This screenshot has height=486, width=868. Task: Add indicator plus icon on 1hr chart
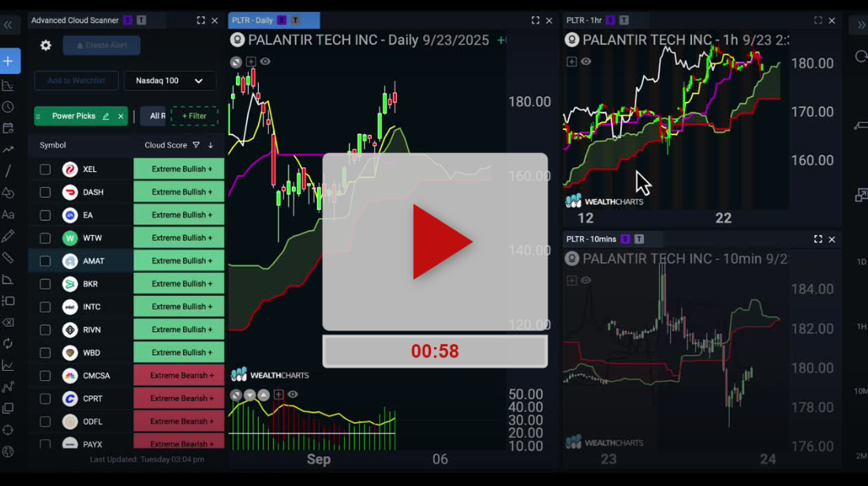click(x=572, y=62)
